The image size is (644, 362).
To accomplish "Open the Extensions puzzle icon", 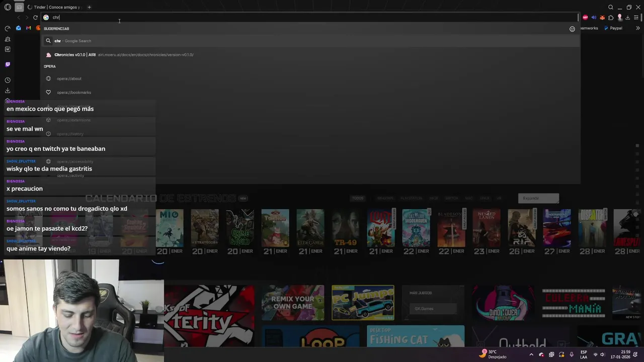I will [611, 17].
